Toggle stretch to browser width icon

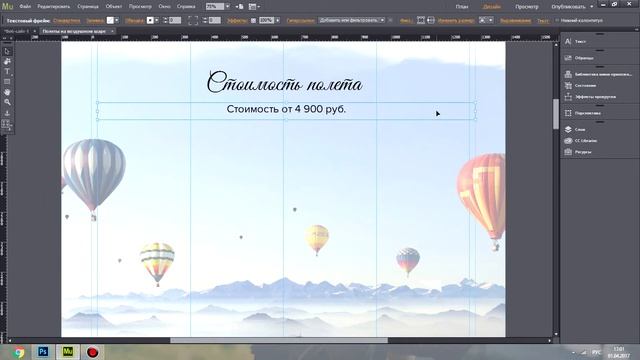[420, 20]
